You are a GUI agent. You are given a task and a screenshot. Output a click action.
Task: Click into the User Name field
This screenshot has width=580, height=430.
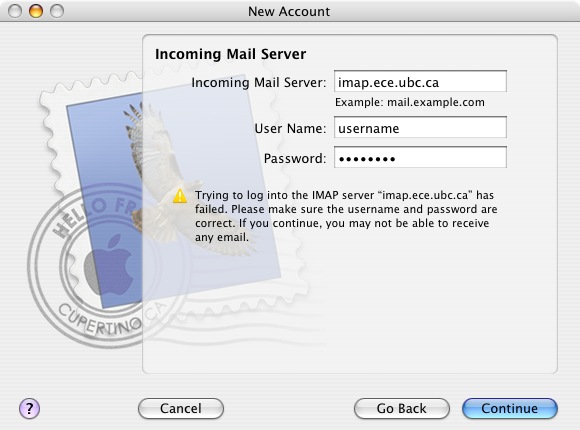pos(420,128)
